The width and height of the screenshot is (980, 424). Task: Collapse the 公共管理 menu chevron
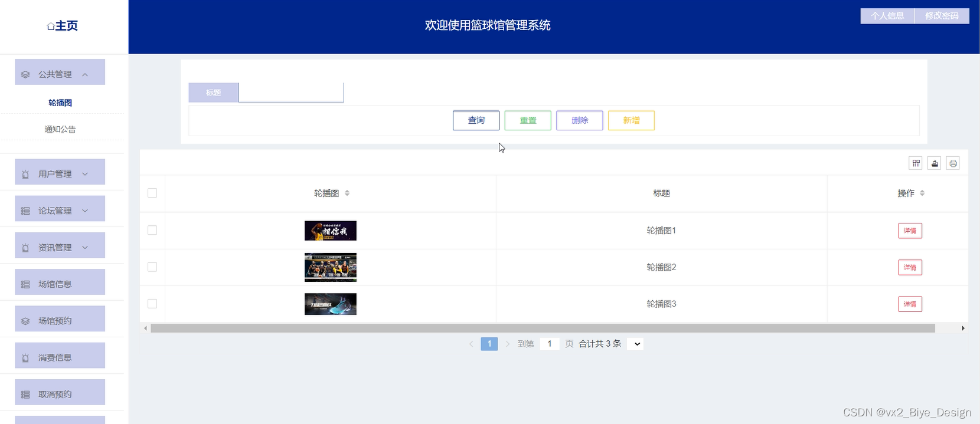(x=85, y=74)
